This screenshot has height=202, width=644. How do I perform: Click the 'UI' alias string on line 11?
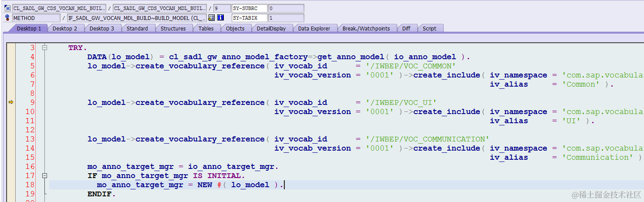pyautogui.click(x=573, y=121)
